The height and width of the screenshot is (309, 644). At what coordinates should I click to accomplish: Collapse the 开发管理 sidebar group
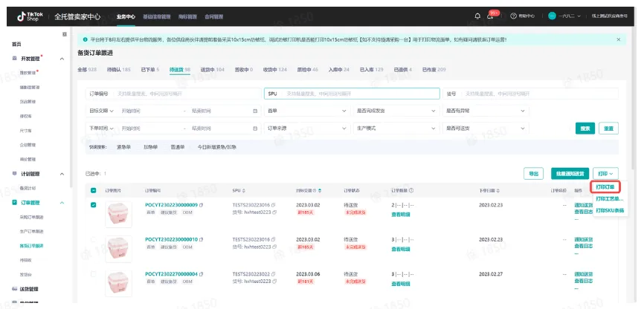click(62, 59)
